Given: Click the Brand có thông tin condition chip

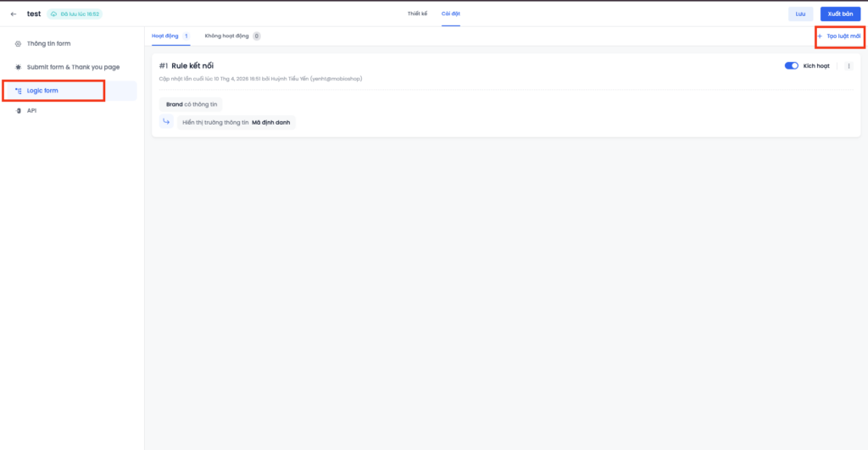Looking at the screenshot, I should coord(191,104).
